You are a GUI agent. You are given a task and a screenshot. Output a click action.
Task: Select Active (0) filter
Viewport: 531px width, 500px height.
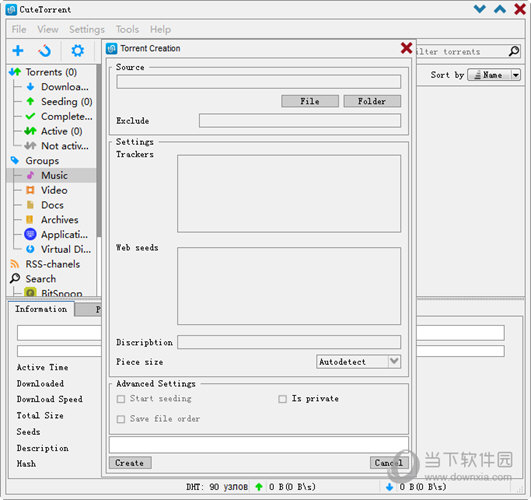point(62,131)
